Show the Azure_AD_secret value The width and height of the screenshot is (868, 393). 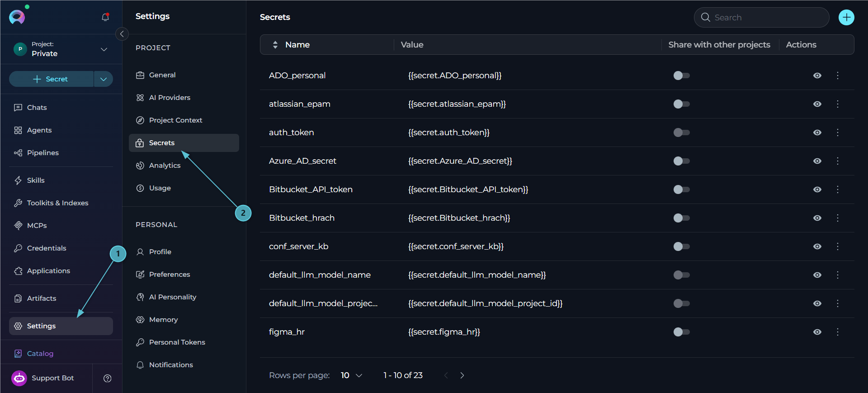[x=817, y=161]
